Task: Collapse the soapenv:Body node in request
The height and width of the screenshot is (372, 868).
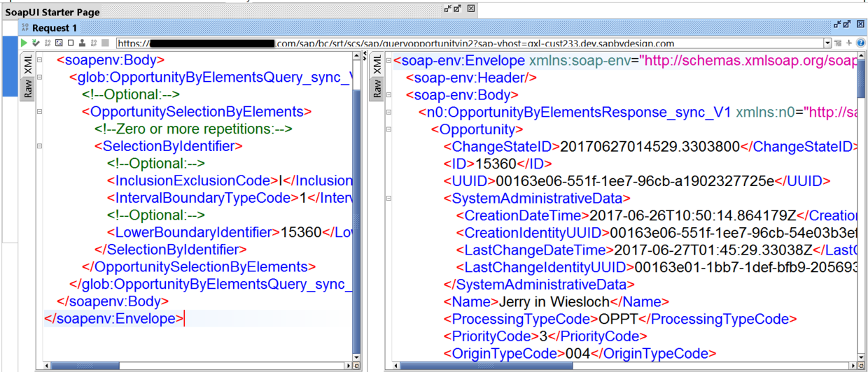Action: click(x=40, y=60)
